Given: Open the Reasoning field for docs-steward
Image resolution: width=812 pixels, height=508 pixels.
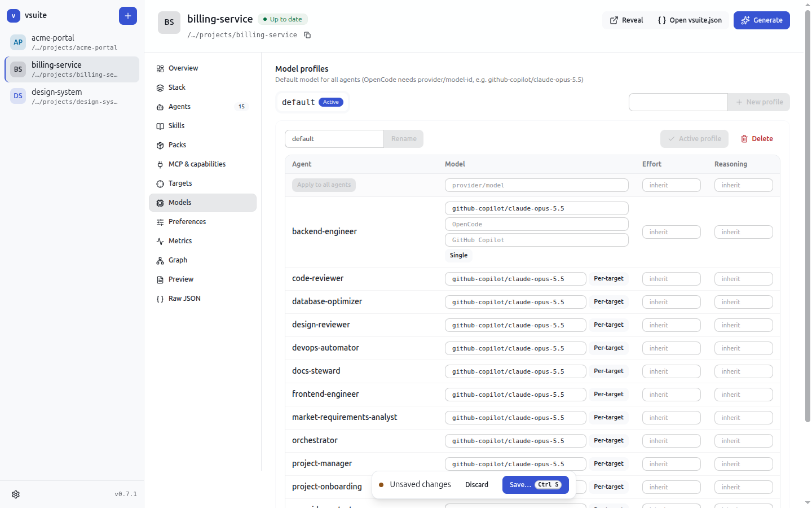Looking at the screenshot, I should [744, 371].
